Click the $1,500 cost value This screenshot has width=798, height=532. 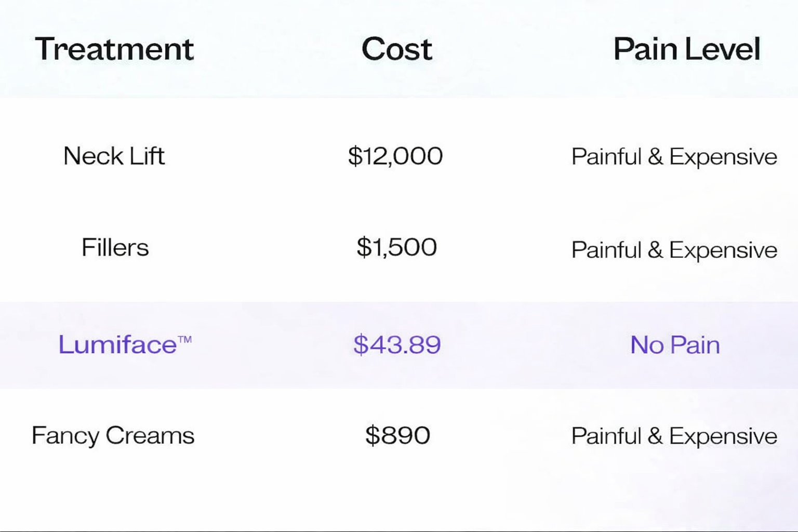click(396, 248)
